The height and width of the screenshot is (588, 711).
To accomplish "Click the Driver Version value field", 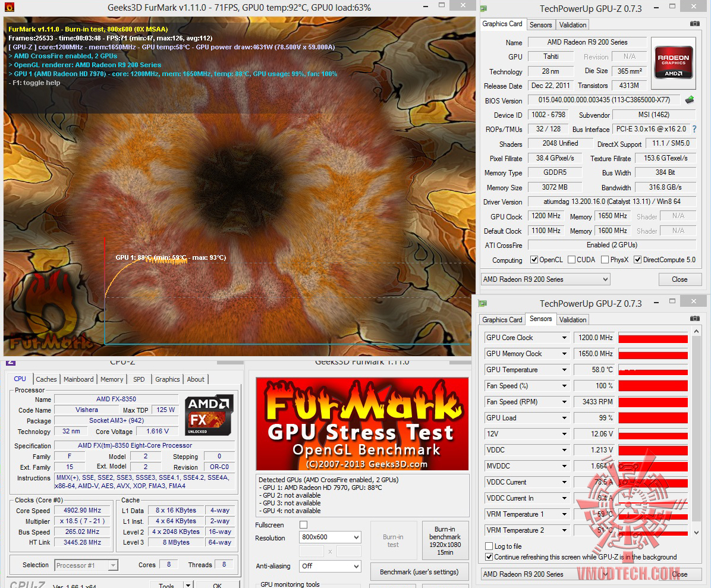I will (x=612, y=202).
